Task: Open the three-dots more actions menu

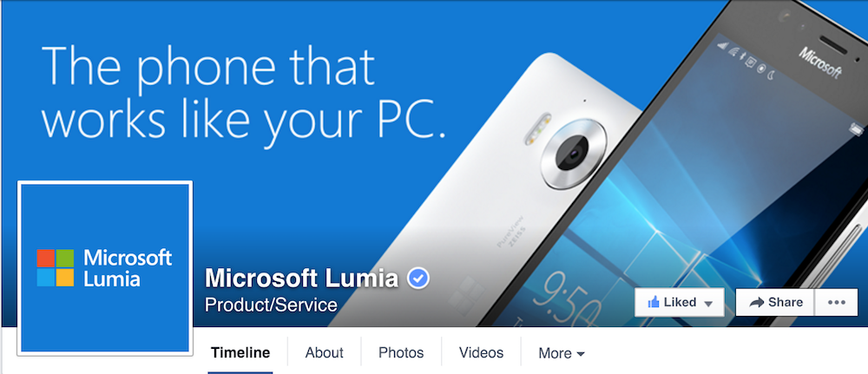Action: [x=836, y=302]
